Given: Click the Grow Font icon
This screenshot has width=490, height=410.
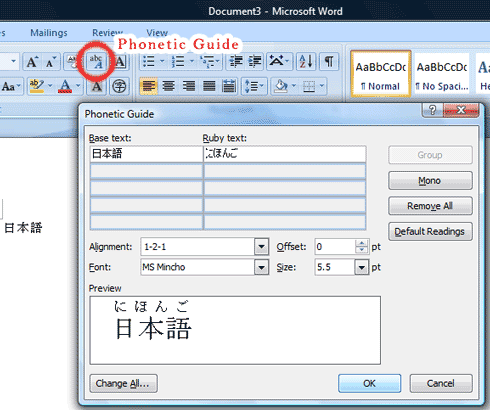Looking at the screenshot, I should pos(32,62).
